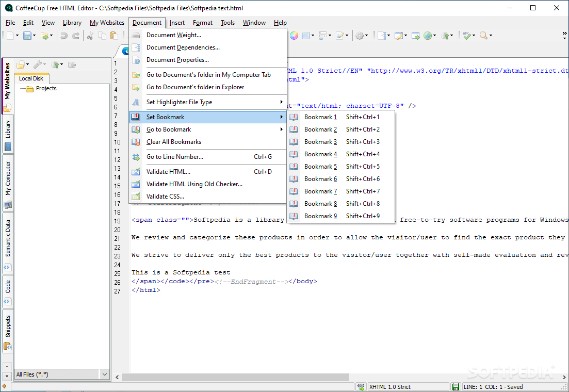Open dropdown arrow next to spell check icon

click(x=474, y=36)
